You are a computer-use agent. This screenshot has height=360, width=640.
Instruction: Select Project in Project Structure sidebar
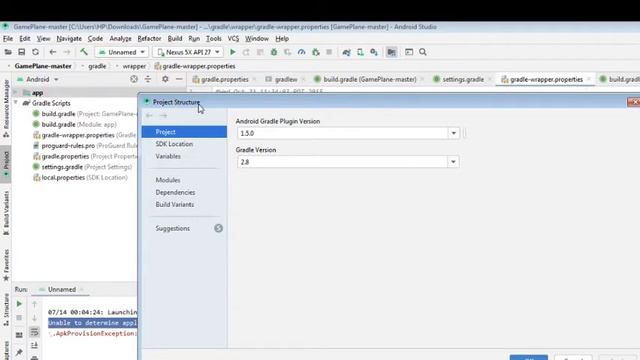click(x=184, y=132)
